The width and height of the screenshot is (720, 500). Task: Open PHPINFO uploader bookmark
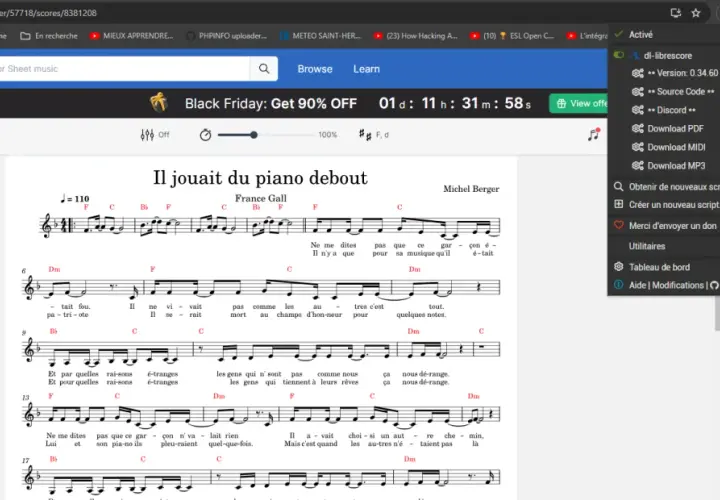227,36
